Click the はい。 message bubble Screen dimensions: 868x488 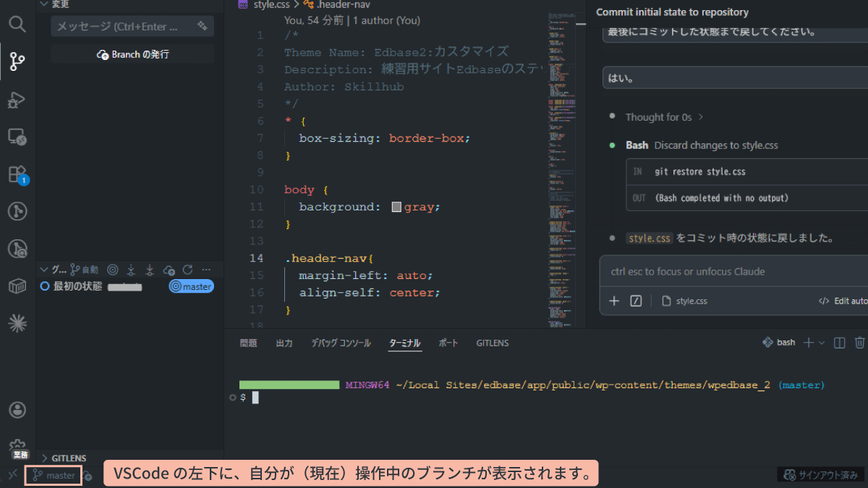[735, 77]
